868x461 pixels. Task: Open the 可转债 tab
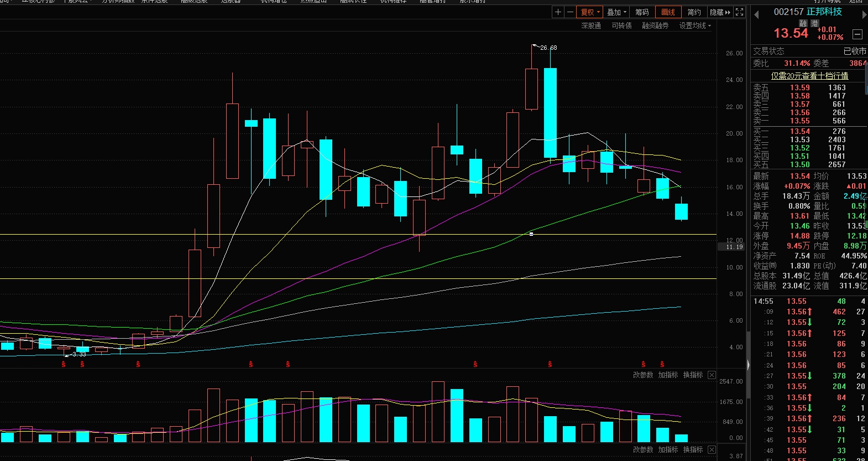pos(621,26)
